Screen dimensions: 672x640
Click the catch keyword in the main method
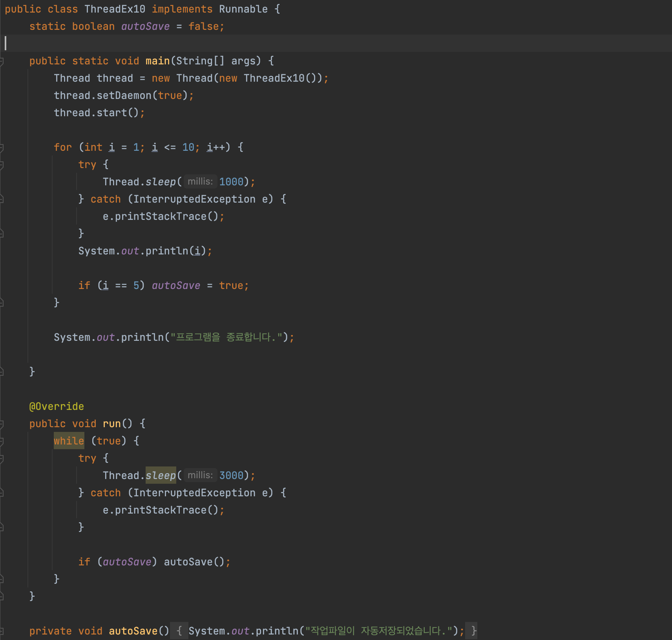(106, 199)
